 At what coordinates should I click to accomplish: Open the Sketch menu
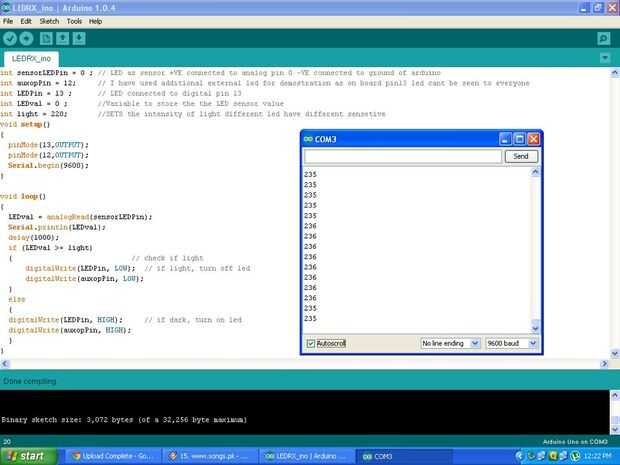coord(49,21)
